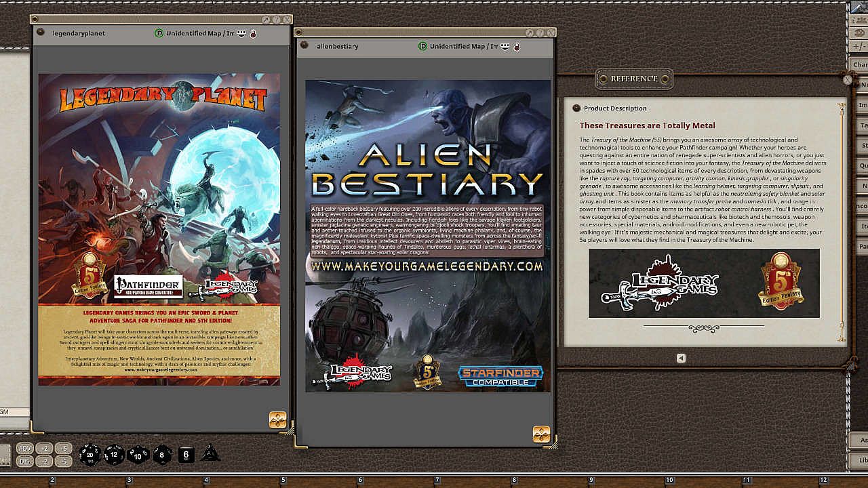Screen dimensions: 868x488
Task: Click the 'Product Description' label
Action: coord(615,108)
